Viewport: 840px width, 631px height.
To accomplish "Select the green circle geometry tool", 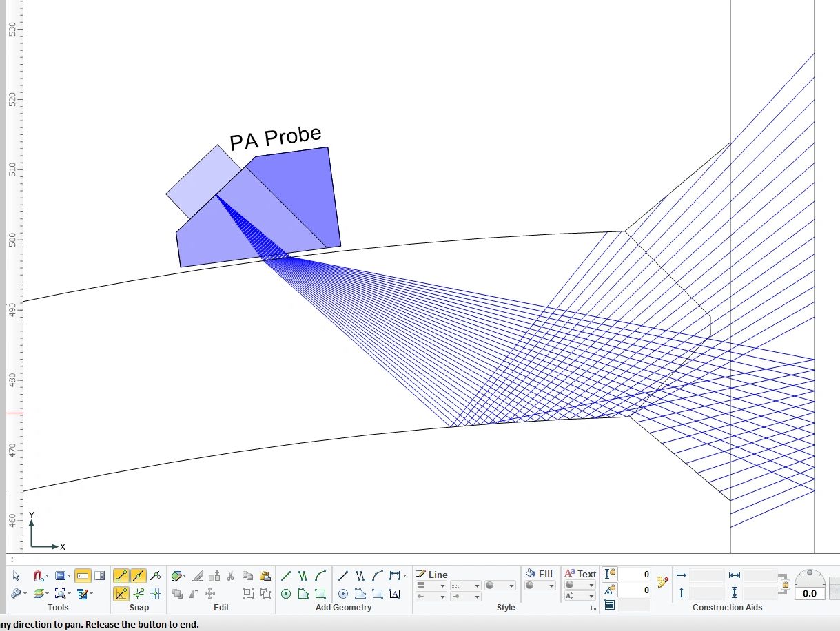I will (286, 594).
